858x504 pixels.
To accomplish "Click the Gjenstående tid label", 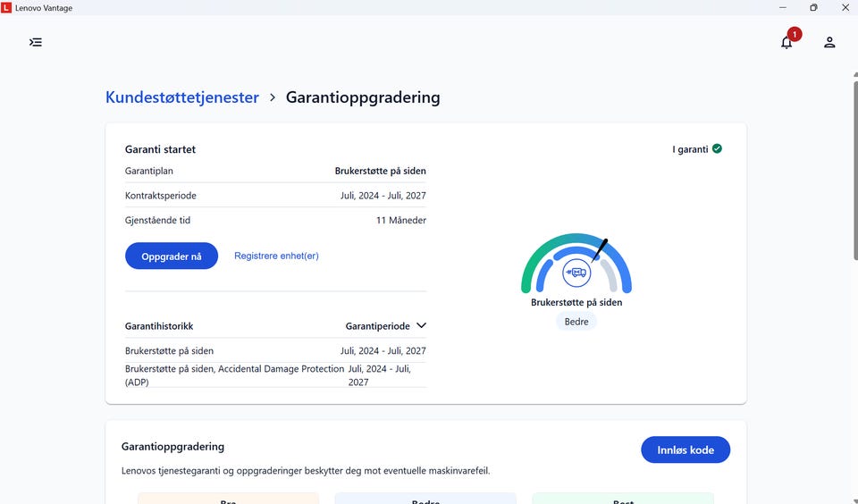I will pos(157,220).
